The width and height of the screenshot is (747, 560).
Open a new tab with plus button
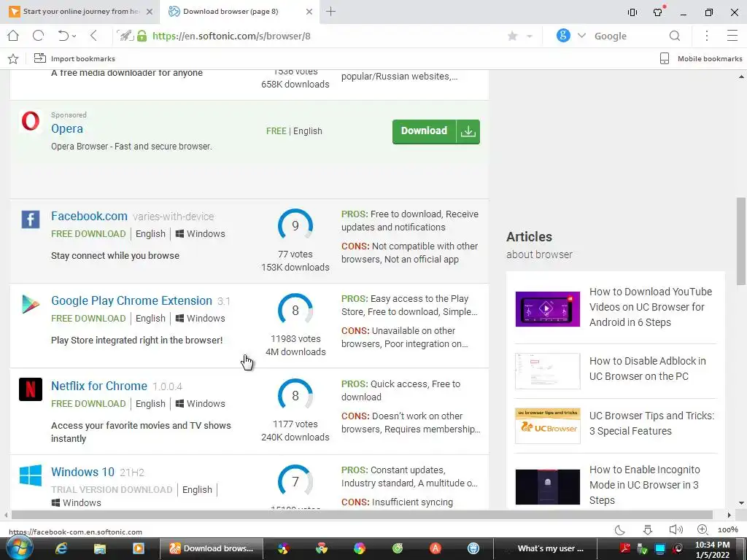[330, 12]
